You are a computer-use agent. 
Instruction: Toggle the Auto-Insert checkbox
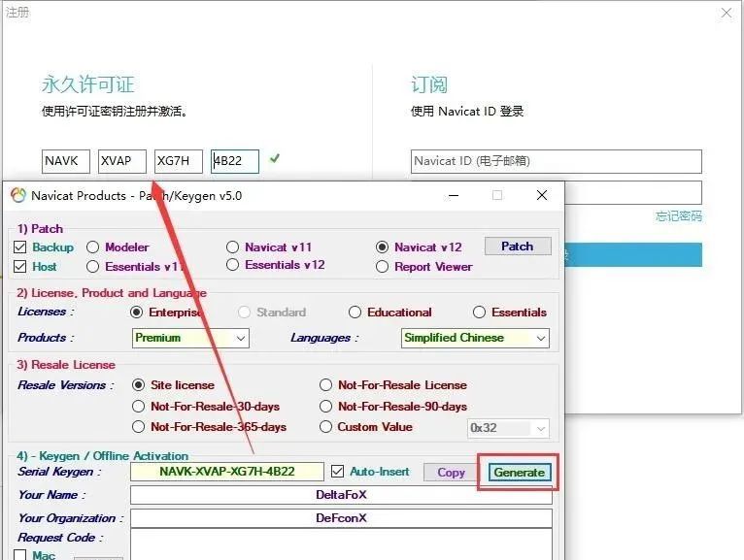tap(337, 472)
